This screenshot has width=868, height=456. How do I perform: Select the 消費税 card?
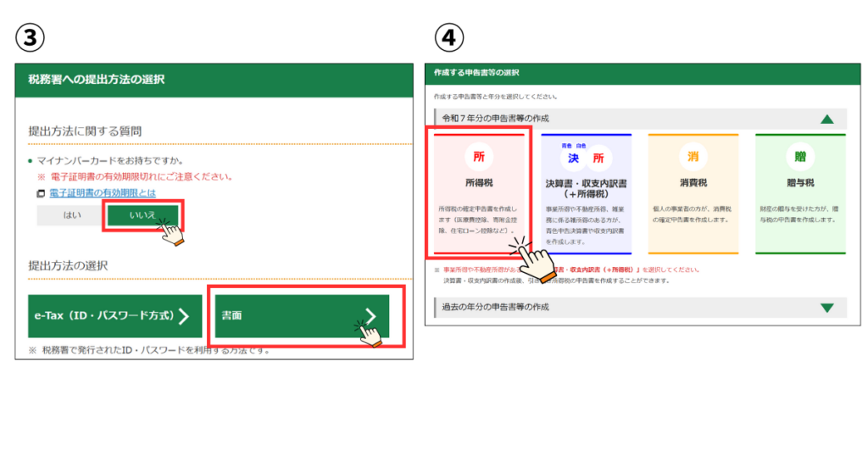(x=693, y=194)
